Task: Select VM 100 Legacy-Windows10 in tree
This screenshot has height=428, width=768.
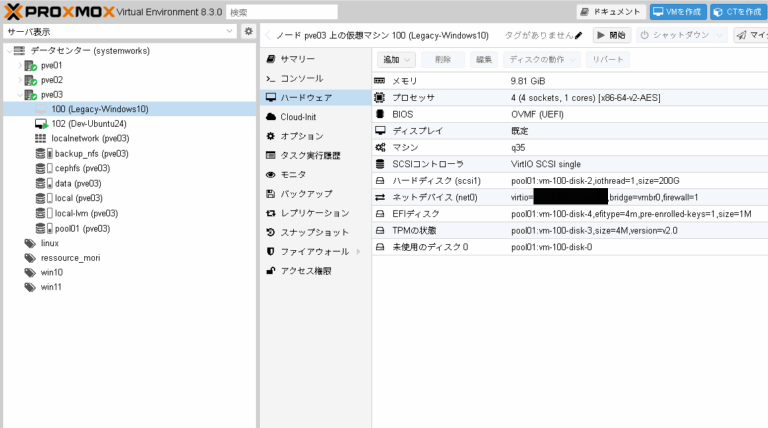Action: coord(130,109)
